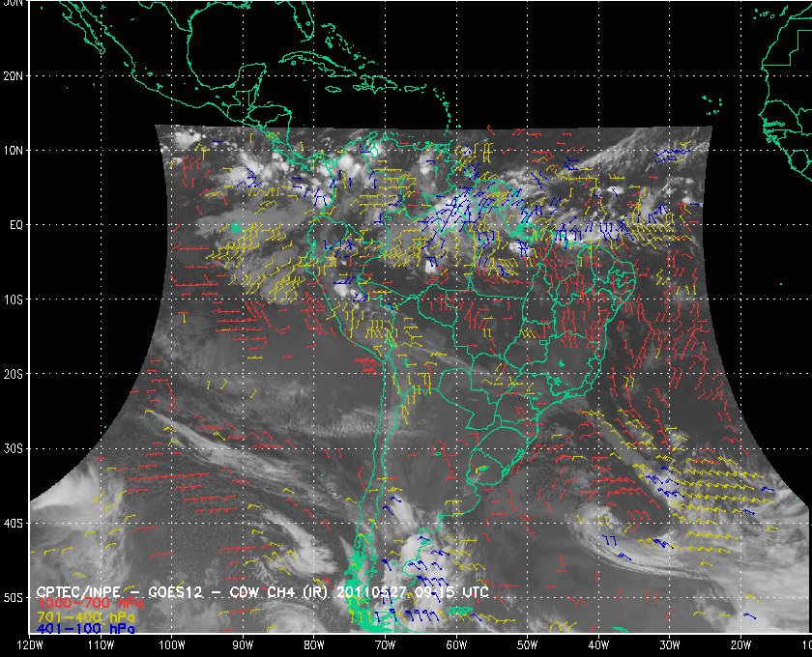This screenshot has height=657, width=812.
Task: Click the 30W longitude label
Action: (x=670, y=645)
